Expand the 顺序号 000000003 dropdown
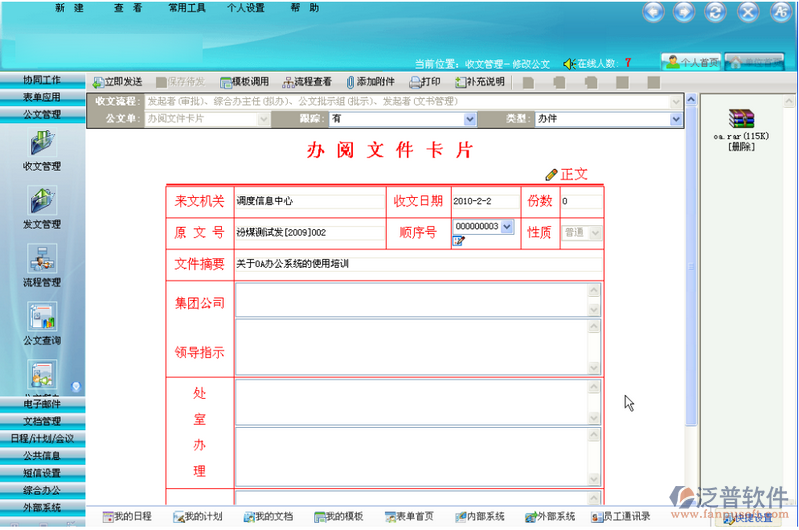 pos(507,226)
